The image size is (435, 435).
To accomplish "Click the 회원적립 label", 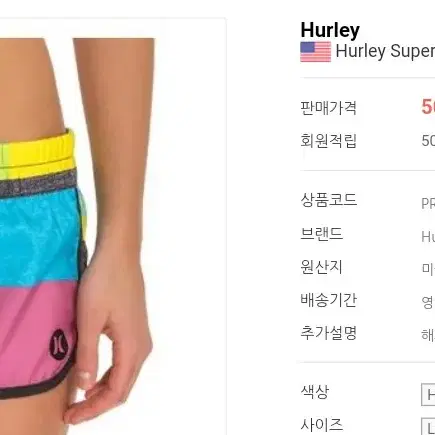I will (x=329, y=140).
